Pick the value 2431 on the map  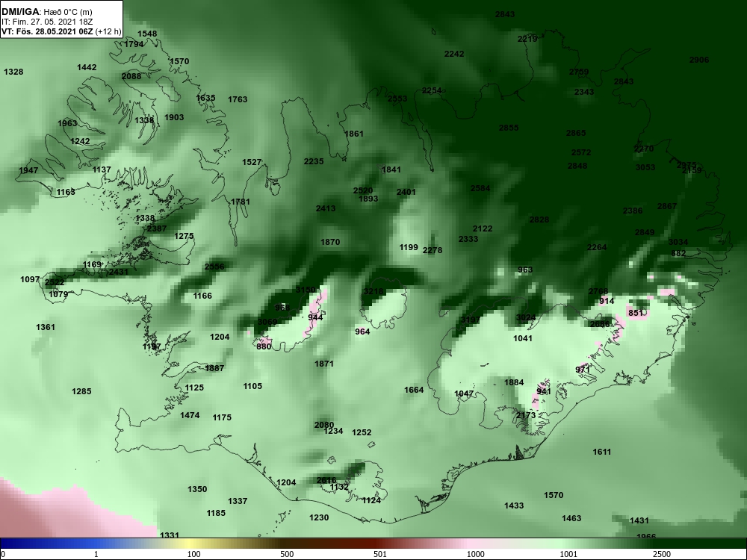119,272
